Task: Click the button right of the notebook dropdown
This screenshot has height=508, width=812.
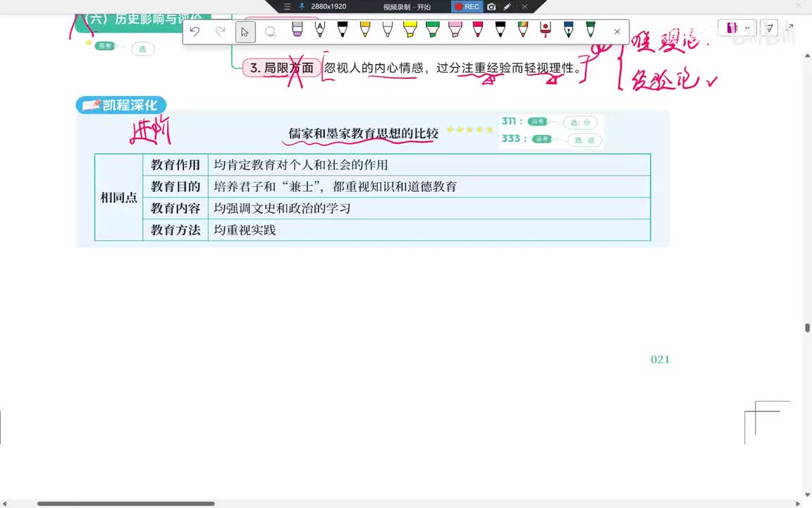Action: pos(770,28)
